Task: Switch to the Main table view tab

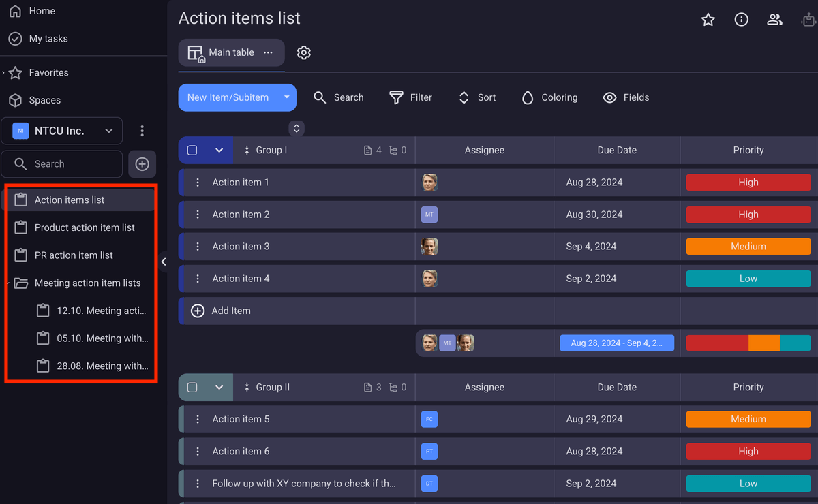Action: tap(231, 52)
